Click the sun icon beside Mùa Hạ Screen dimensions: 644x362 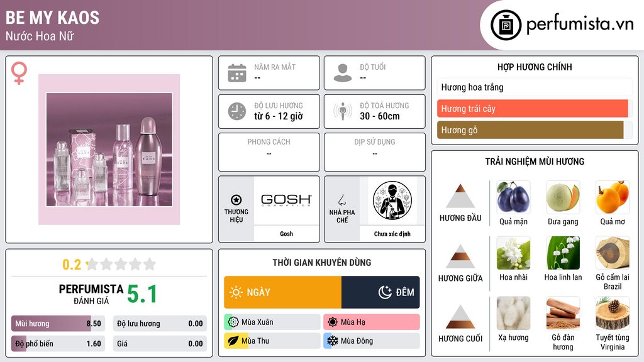click(x=333, y=322)
